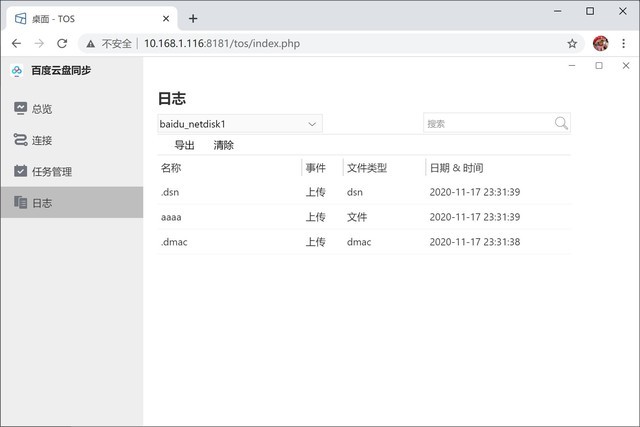
Task: Select the .dsn log entry name
Action: point(170,192)
